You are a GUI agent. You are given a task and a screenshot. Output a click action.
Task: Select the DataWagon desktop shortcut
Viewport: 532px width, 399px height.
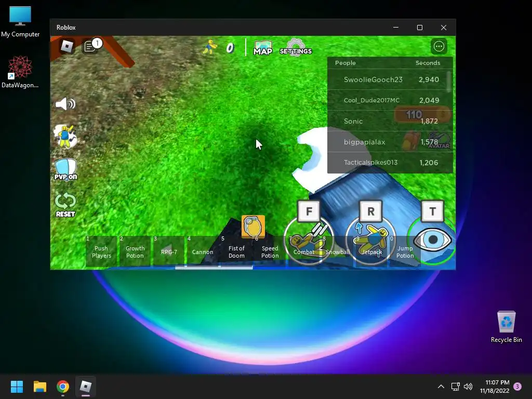pyautogui.click(x=20, y=72)
